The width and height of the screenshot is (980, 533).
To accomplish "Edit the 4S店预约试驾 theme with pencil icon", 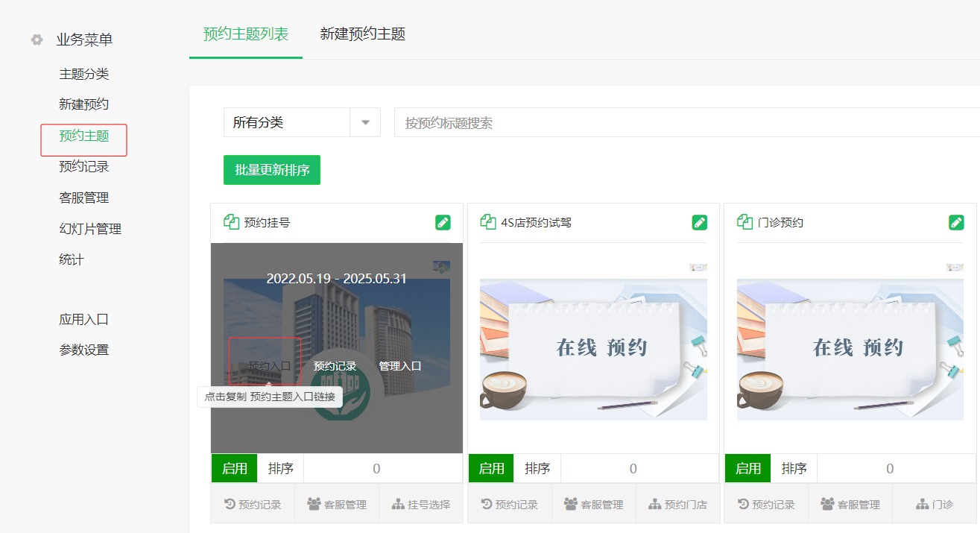I will pyautogui.click(x=699, y=222).
